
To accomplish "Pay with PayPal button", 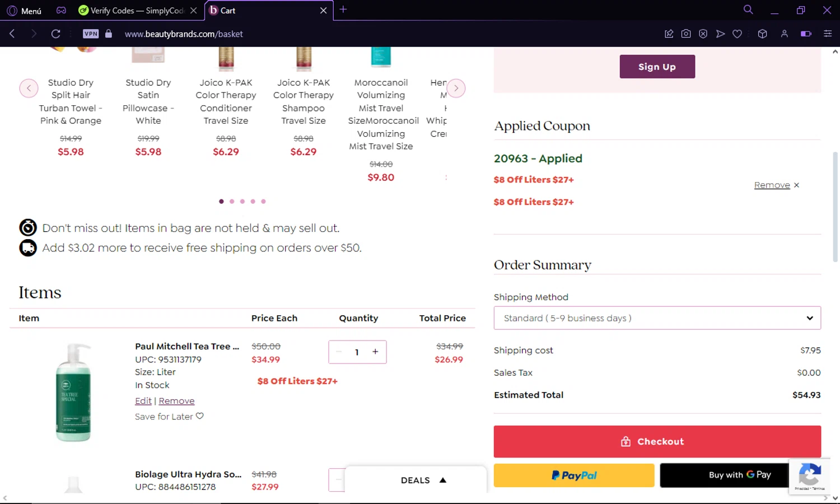I will pos(573,475).
